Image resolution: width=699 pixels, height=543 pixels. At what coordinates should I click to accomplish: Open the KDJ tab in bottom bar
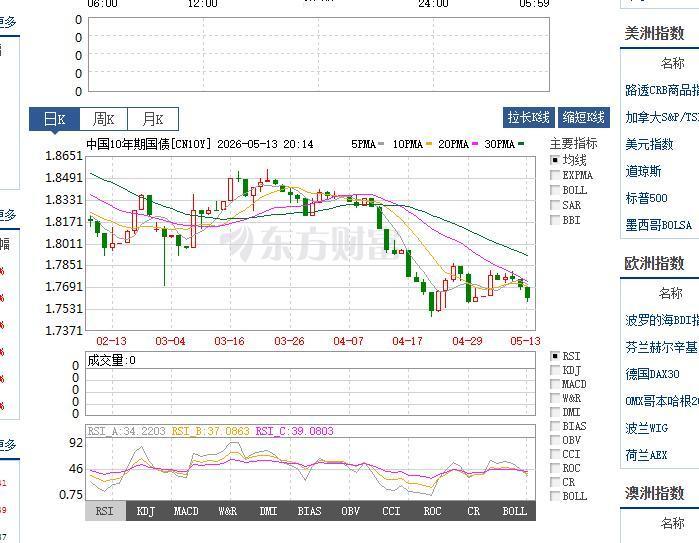point(146,511)
